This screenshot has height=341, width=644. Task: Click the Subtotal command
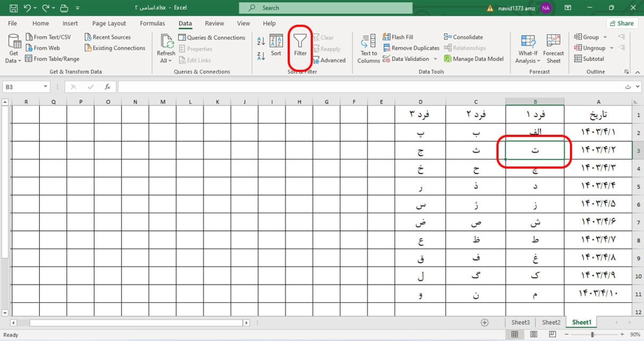point(589,59)
